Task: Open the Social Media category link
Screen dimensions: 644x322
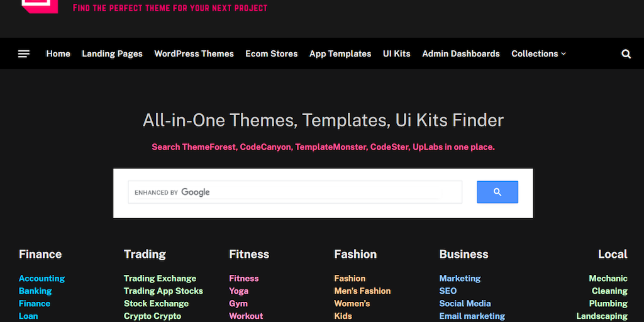Action: (465, 304)
